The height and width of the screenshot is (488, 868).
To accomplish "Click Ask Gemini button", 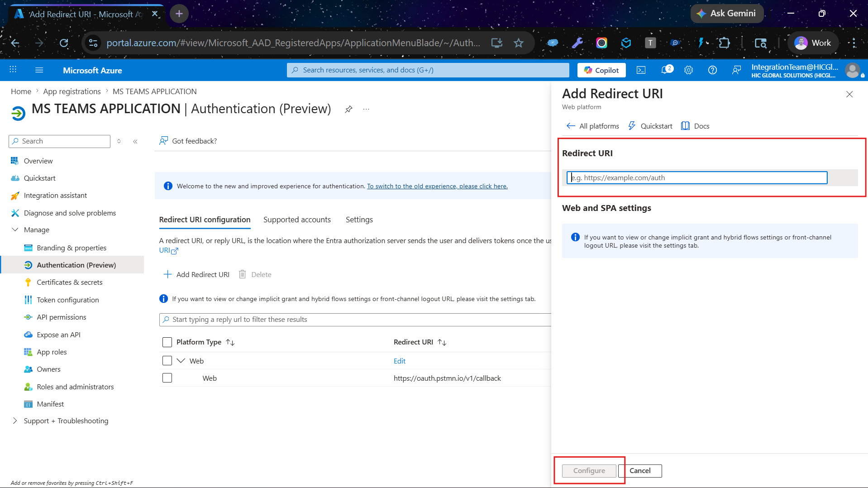I will (727, 14).
